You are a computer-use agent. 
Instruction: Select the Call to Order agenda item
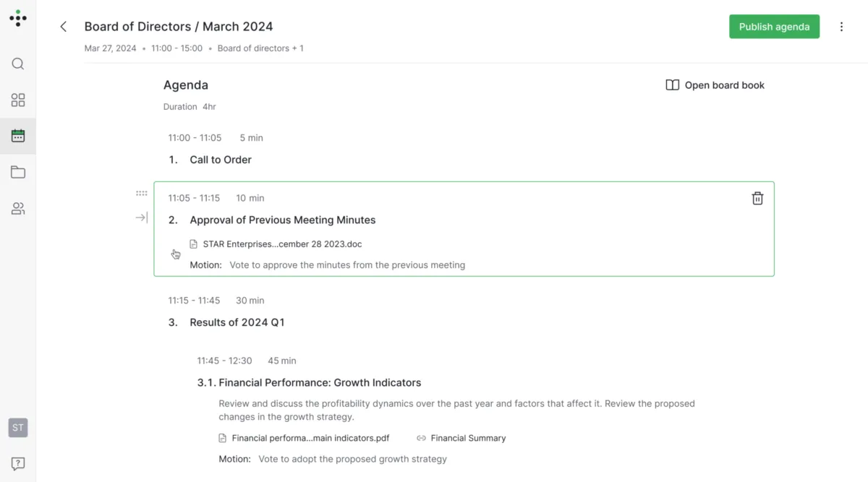coord(221,160)
